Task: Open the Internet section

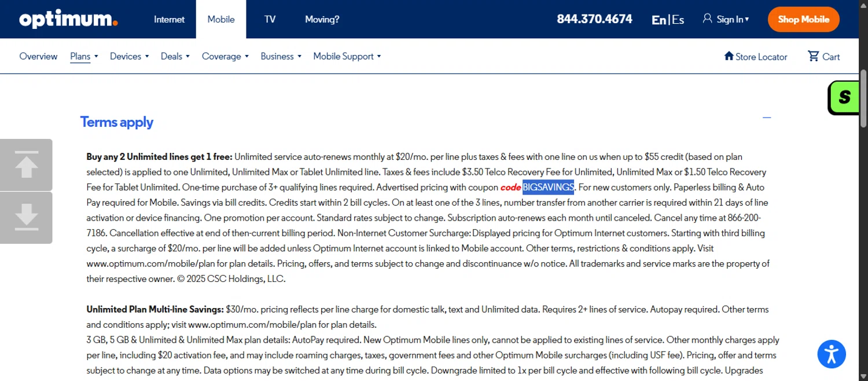Action: point(169,19)
